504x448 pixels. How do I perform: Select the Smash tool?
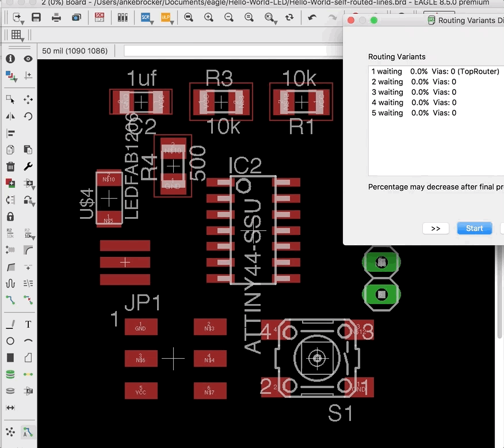coord(10,250)
